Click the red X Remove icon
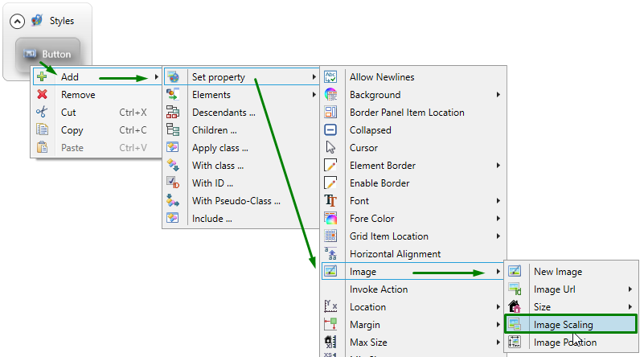 pos(42,95)
